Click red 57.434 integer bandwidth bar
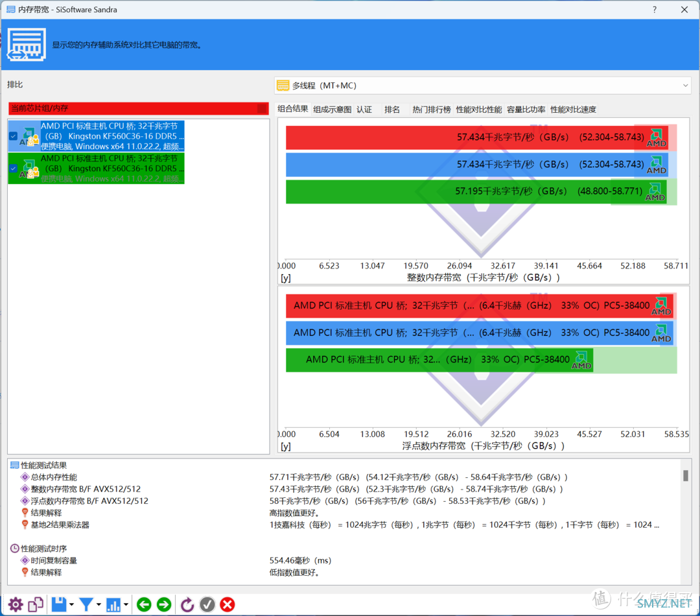 477,137
